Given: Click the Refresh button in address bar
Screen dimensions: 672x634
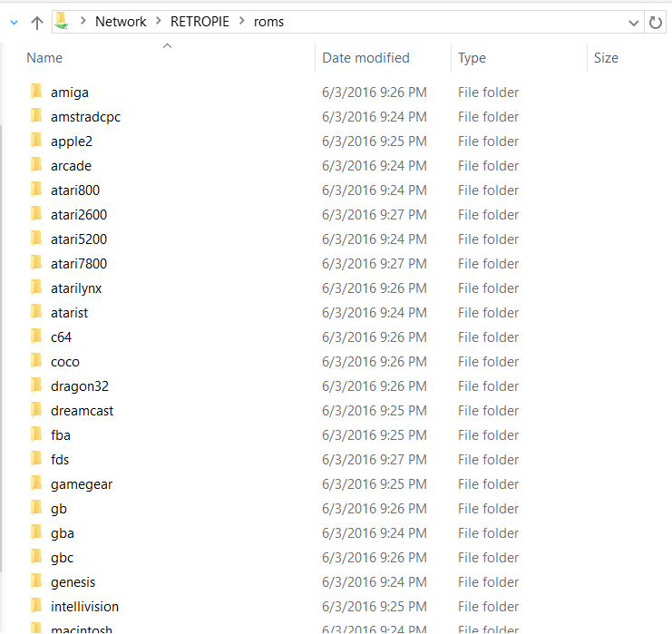Looking at the screenshot, I should (x=656, y=23).
